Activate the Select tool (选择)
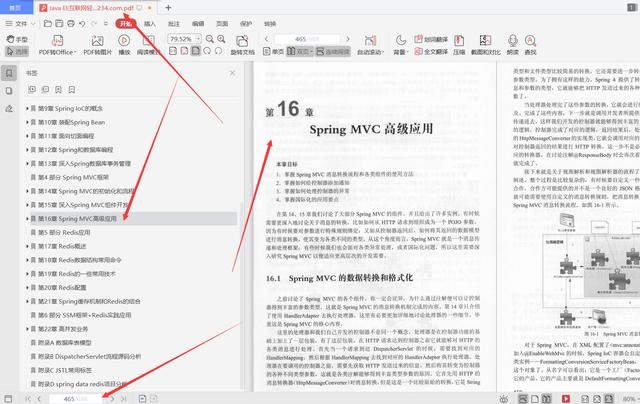Screen dimensions: 640x404 pos(17,51)
